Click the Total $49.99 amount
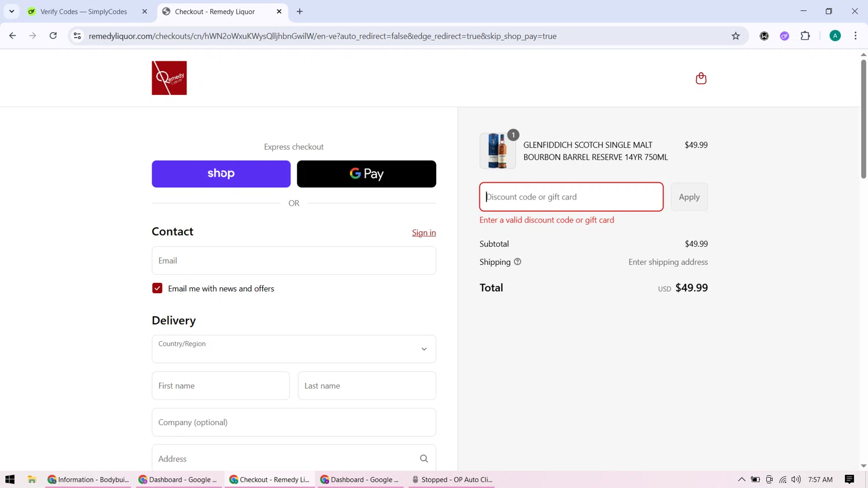 tap(692, 288)
